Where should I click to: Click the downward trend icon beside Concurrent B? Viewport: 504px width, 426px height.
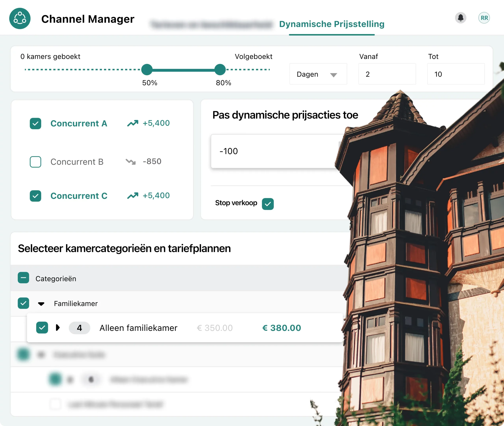point(131,161)
